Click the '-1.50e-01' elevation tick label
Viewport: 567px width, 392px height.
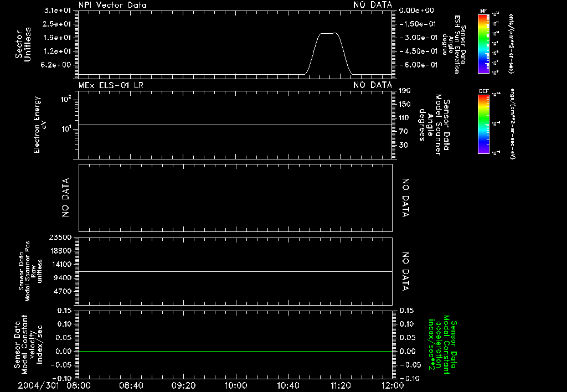point(418,24)
